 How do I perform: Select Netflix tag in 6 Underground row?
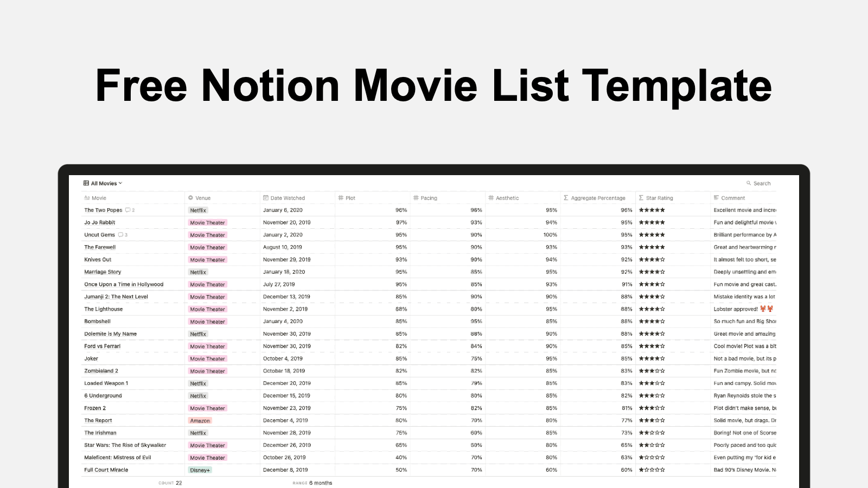tap(198, 396)
